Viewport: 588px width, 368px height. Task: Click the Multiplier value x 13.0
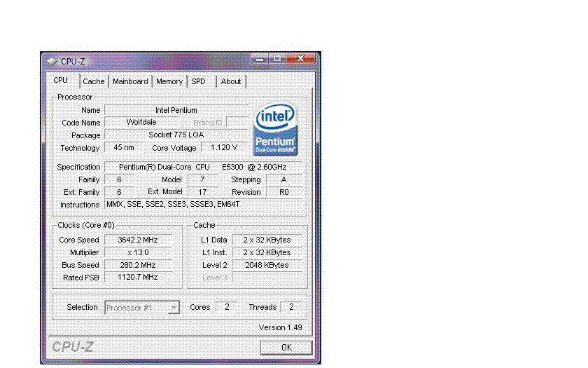pos(138,252)
